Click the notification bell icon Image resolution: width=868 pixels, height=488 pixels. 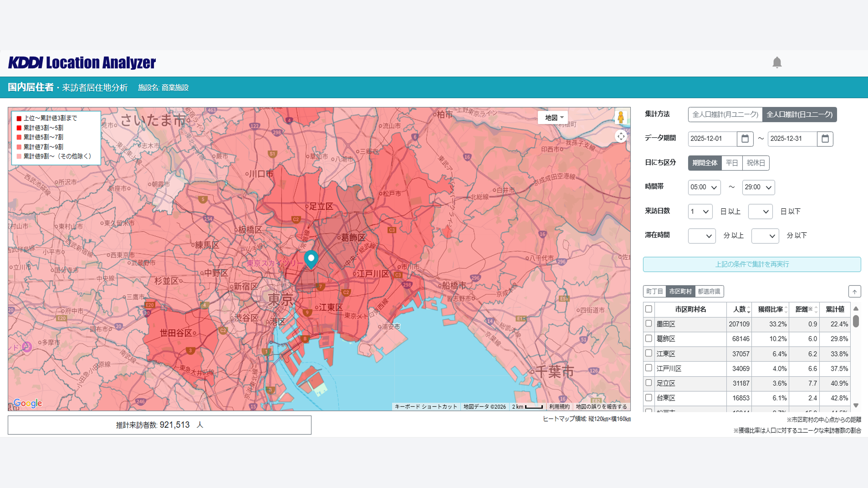pos(777,63)
